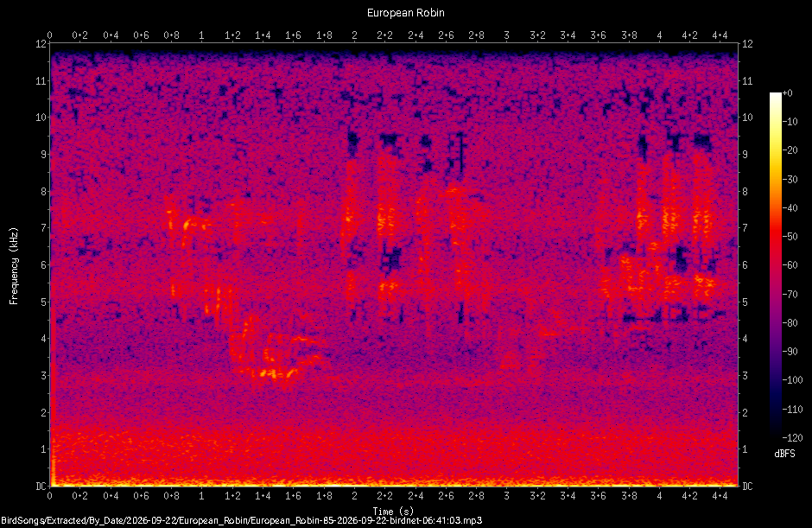Click the "-110" colorbar value
This screenshot has width=812, height=528.
pyautogui.click(x=792, y=409)
